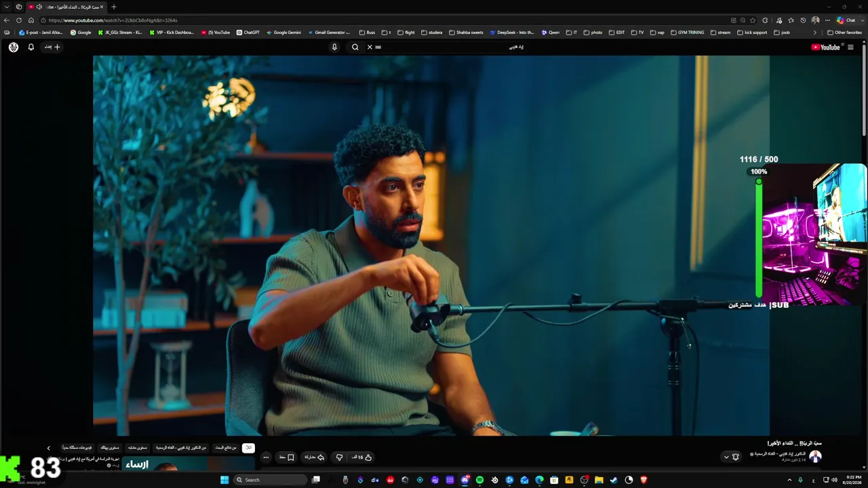Reload the current page
Viewport: 868px width, 488px height.
[x=19, y=20]
